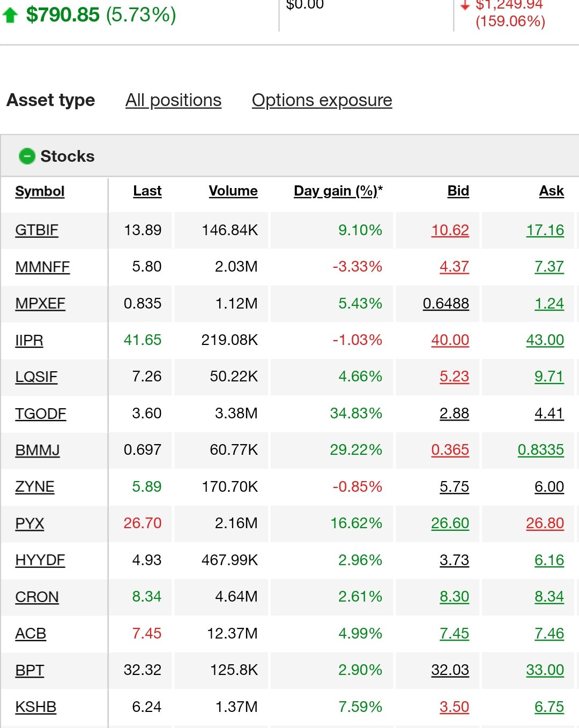Click HYYDF ask price 6.16
The height and width of the screenshot is (728, 579).
[550, 560]
